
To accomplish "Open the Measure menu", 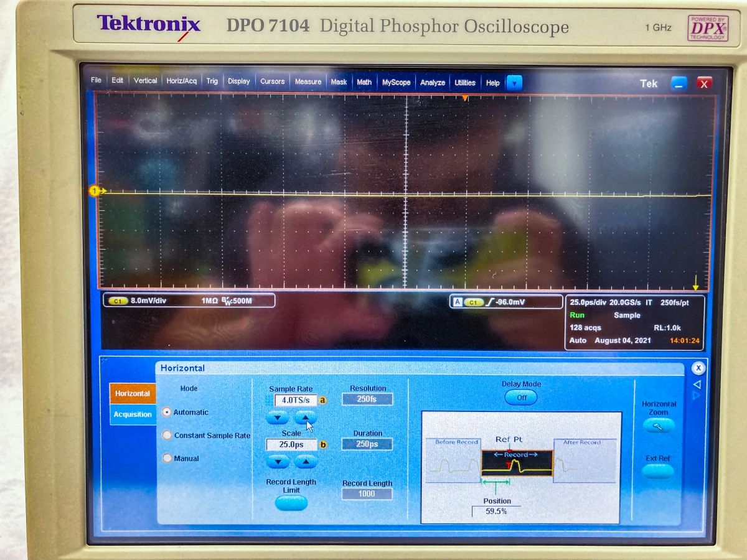I will (308, 82).
